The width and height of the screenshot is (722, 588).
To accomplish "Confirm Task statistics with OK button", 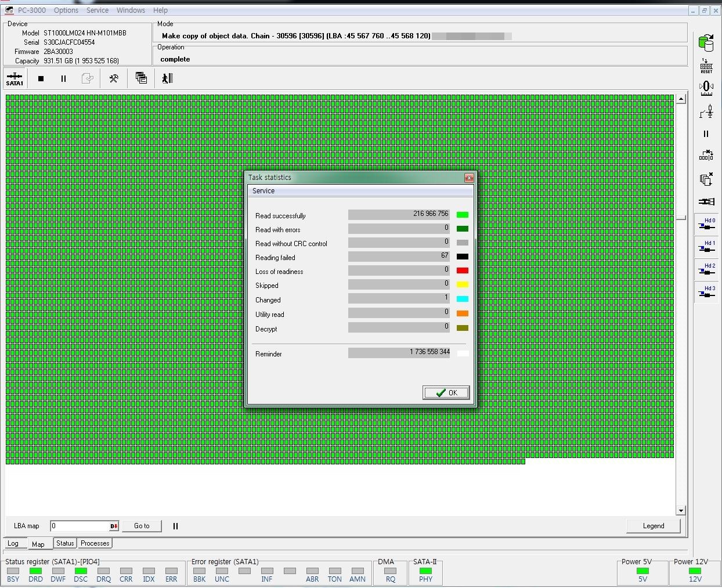I will (446, 393).
